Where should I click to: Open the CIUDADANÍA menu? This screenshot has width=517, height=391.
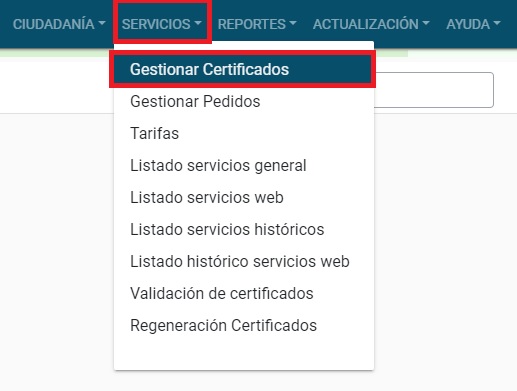point(59,24)
